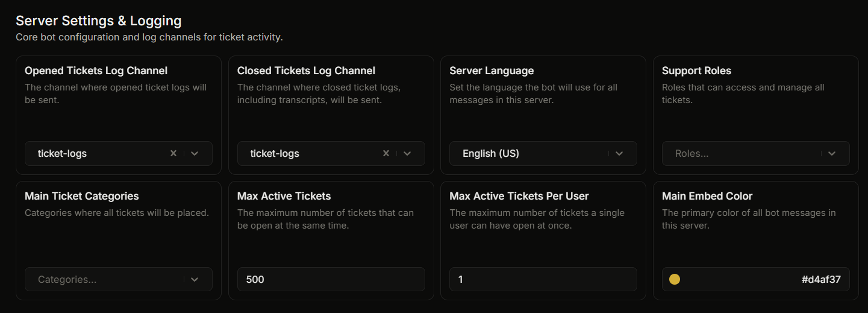This screenshot has height=313, width=868.
Task: Select ticket-logs in Opened Tickets Log Channel
Action: point(62,153)
